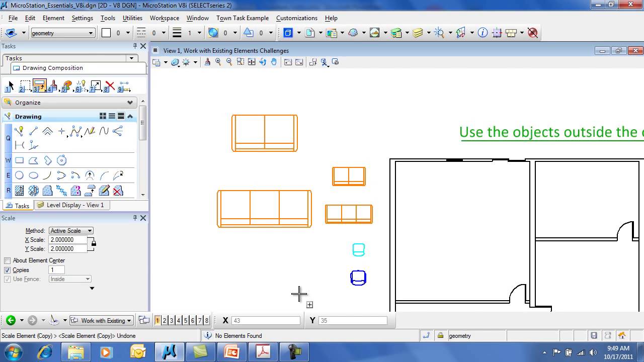Expand the Organize task group
This screenshot has height=362, width=644.
(x=130, y=102)
